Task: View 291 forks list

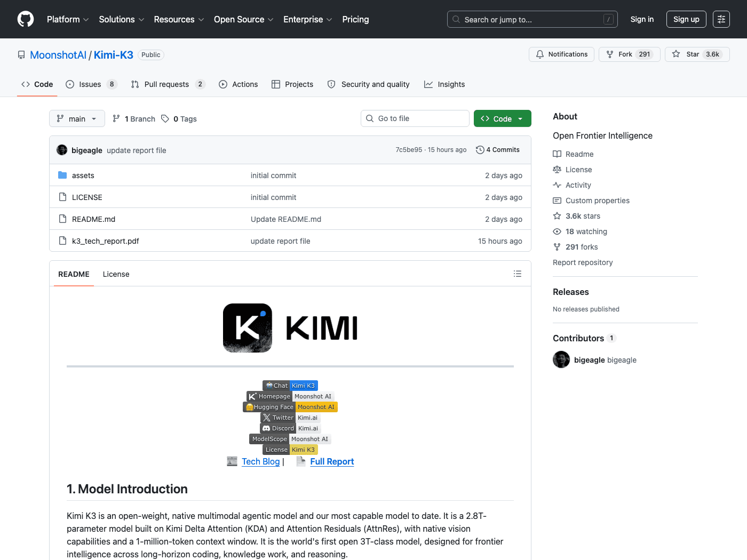Action: (x=575, y=247)
